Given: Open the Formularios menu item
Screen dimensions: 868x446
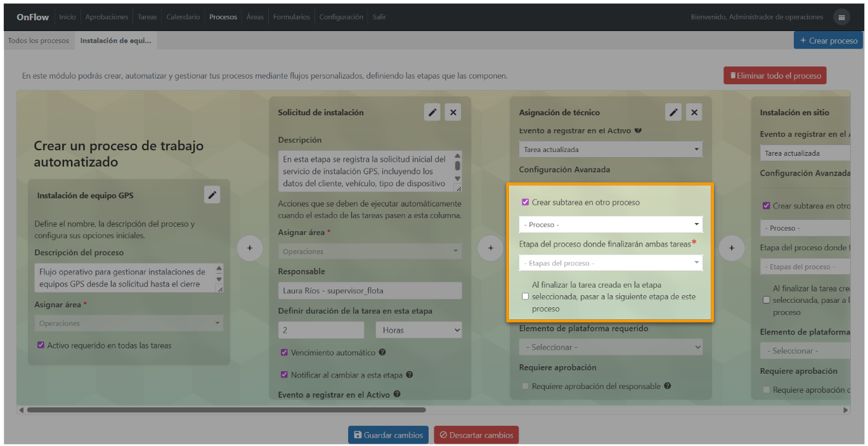Looking at the screenshot, I should pos(292,17).
